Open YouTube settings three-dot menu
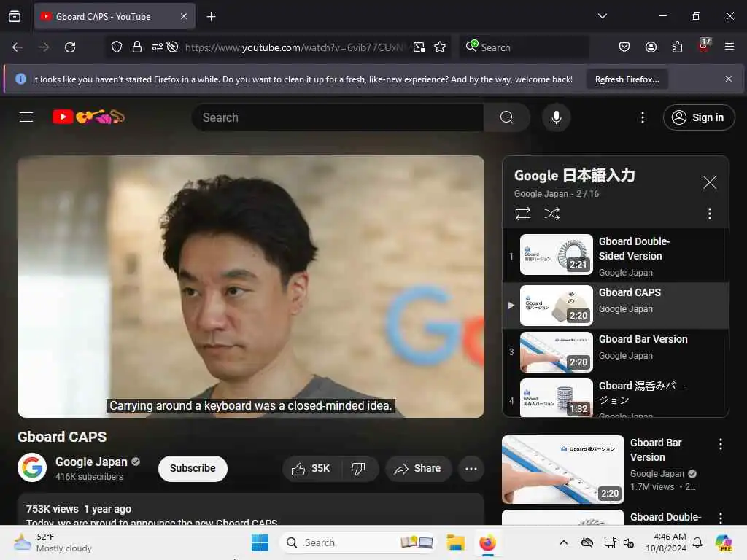This screenshot has width=747, height=560. [x=642, y=117]
